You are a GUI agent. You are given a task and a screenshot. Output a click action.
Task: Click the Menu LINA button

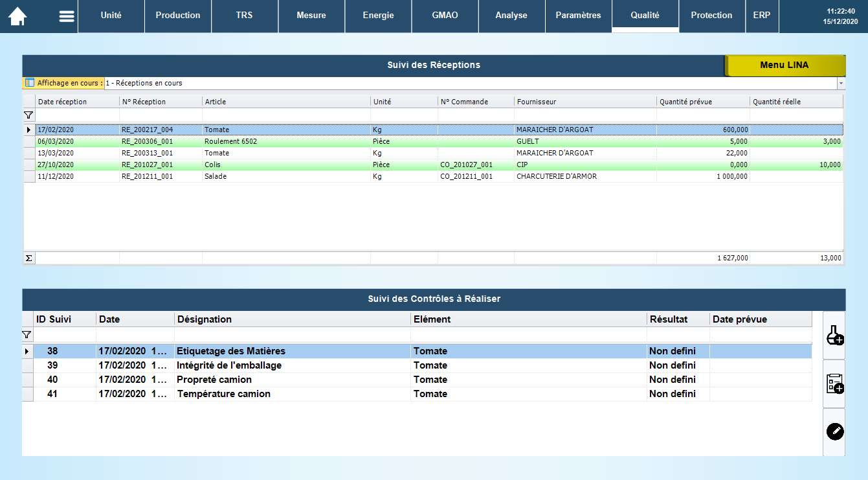point(785,65)
